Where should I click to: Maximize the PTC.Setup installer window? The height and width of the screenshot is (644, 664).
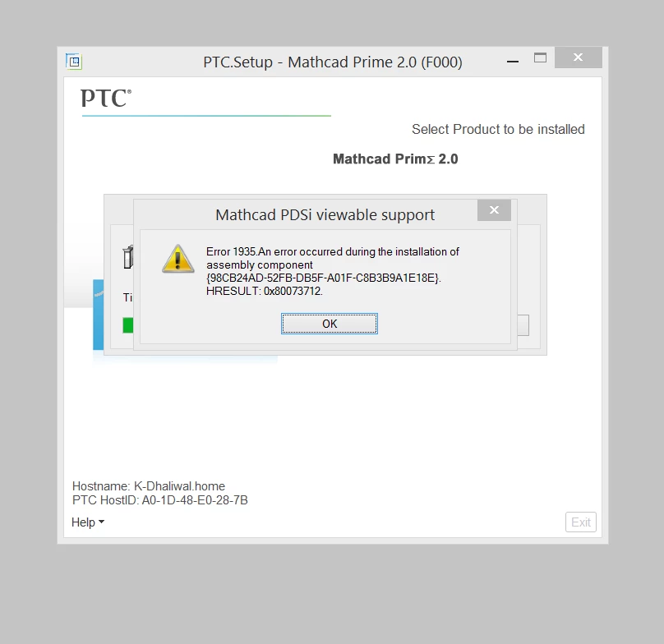(x=540, y=57)
